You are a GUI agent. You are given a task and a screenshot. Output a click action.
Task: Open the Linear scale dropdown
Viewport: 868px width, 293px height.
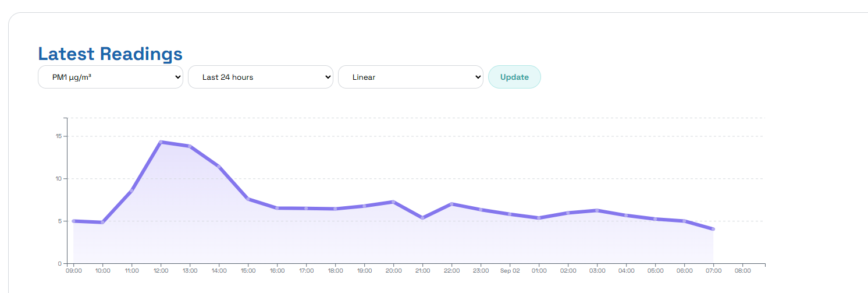click(410, 77)
